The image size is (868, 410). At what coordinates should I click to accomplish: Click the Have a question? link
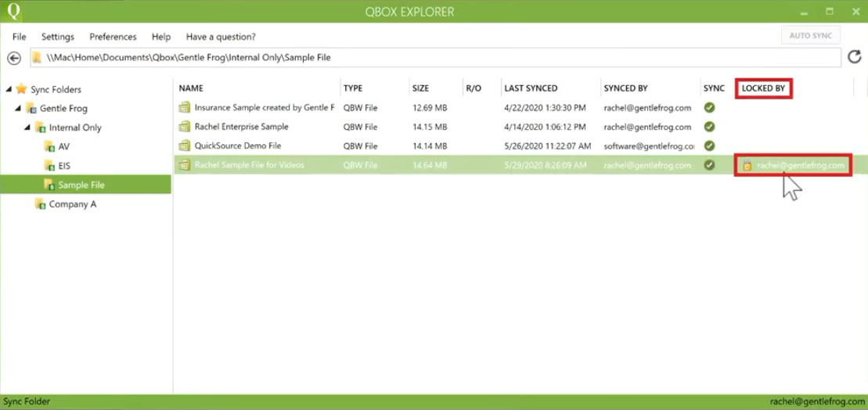tap(221, 37)
